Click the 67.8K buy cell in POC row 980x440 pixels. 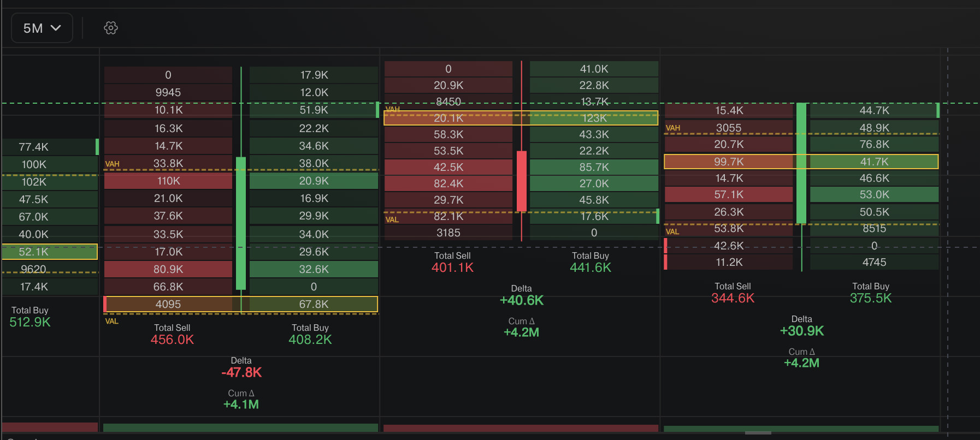[x=314, y=304]
